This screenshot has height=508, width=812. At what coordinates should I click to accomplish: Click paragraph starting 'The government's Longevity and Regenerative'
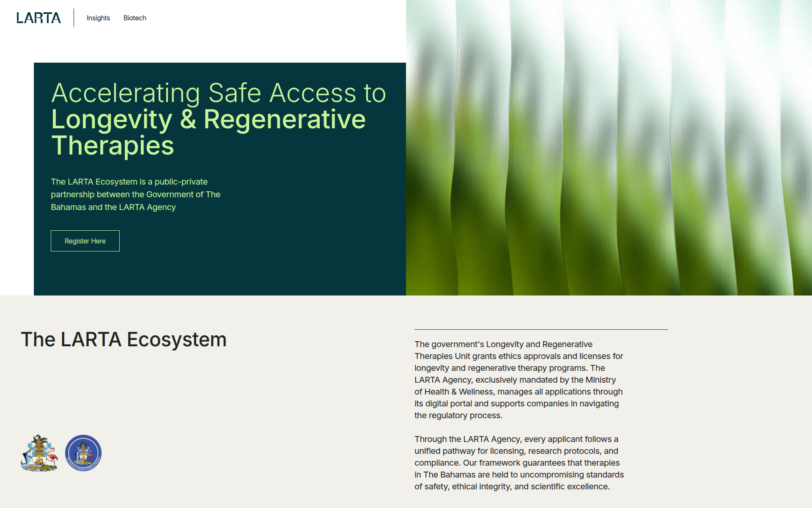tap(519, 380)
